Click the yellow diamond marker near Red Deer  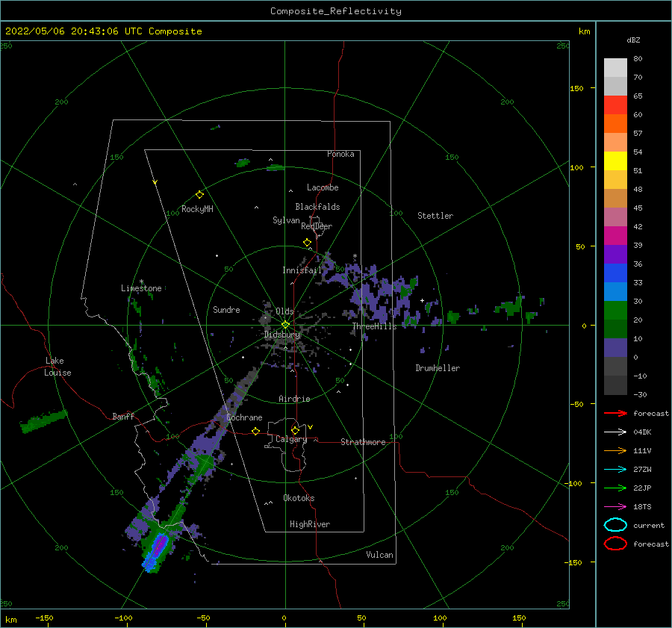tap(307, 242)
